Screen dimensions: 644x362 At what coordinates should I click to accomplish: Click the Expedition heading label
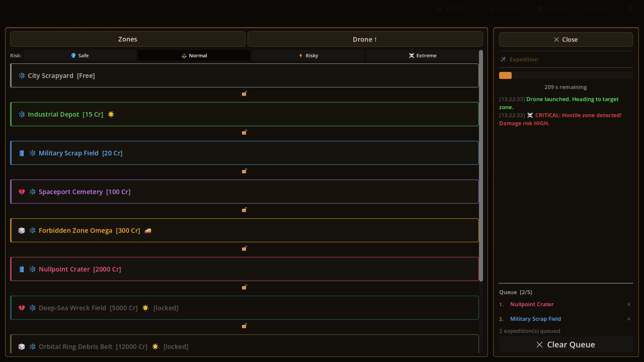click(524, 59)
